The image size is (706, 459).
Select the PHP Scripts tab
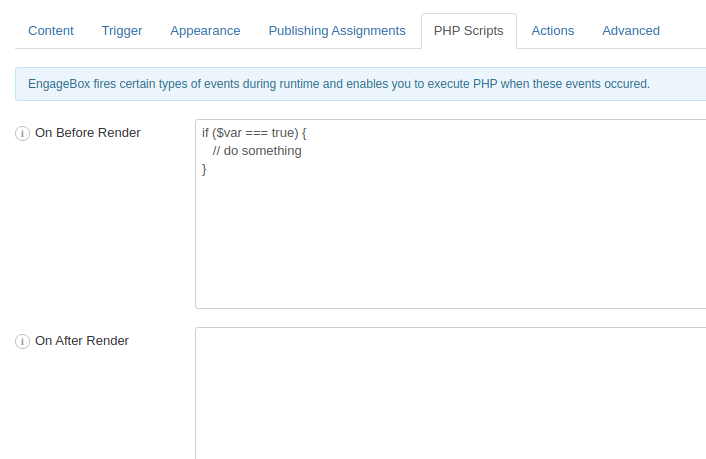point(468,31)
